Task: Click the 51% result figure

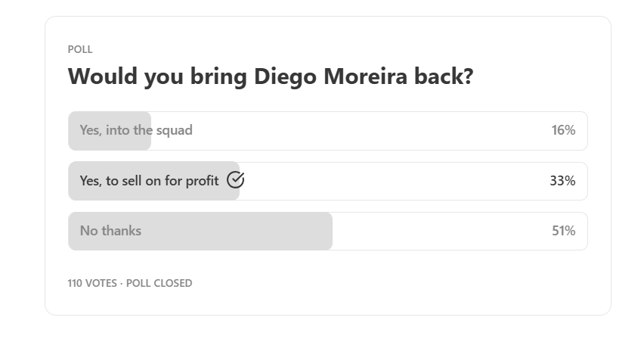Action: [x=563, y=231]
